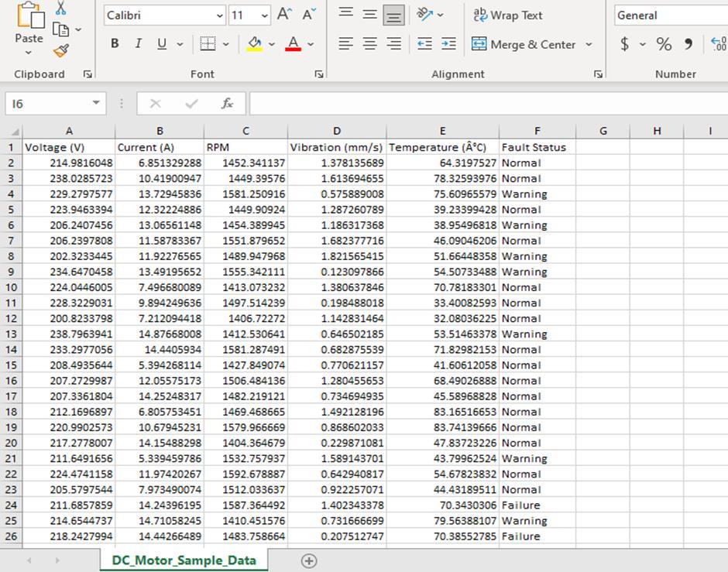Image resolution: width=728 pixels, height=572 pixels.
Task: Toggle Underline formatting
Action: 162,43
